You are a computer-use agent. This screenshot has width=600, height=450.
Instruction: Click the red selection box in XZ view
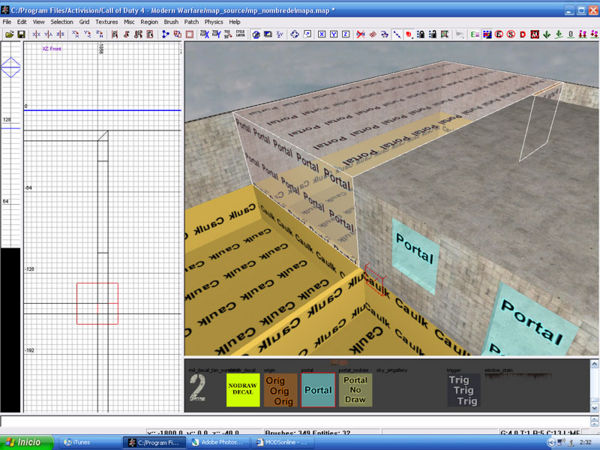point(98,304)
